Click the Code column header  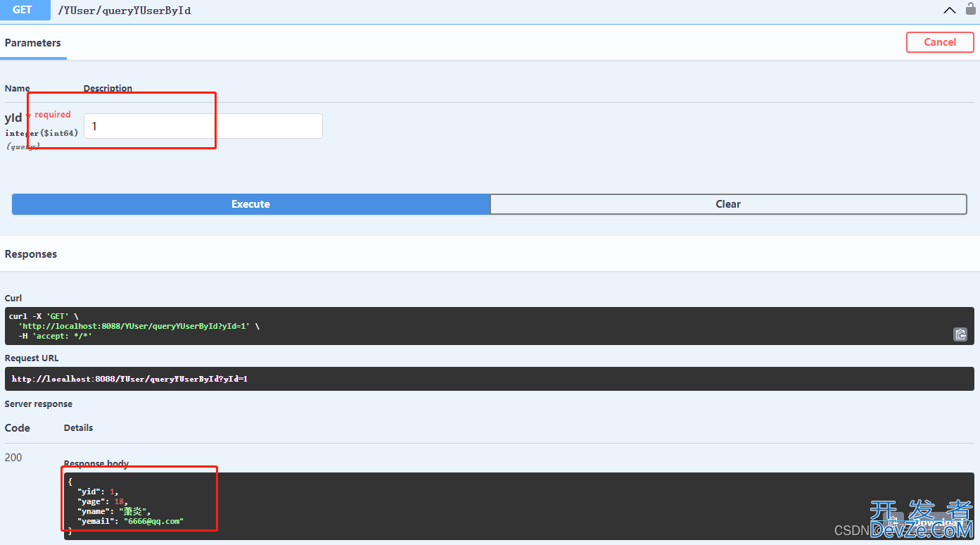[18, 428]
